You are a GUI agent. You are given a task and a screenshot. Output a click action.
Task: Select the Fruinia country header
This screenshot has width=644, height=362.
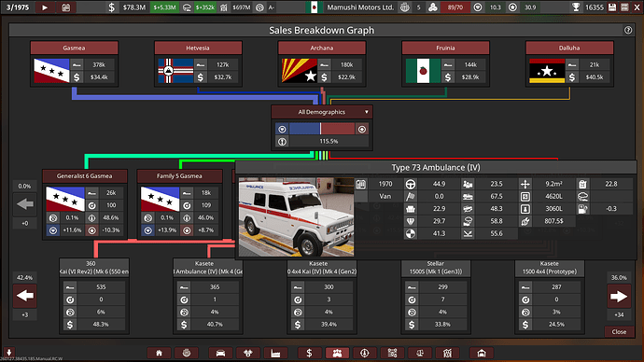pos(445,48)
